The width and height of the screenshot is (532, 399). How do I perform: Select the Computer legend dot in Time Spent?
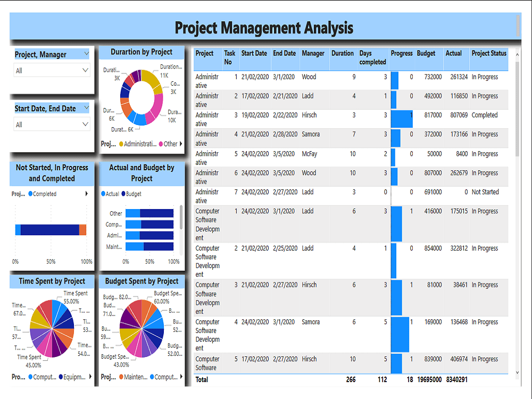[x=30, y=377]
